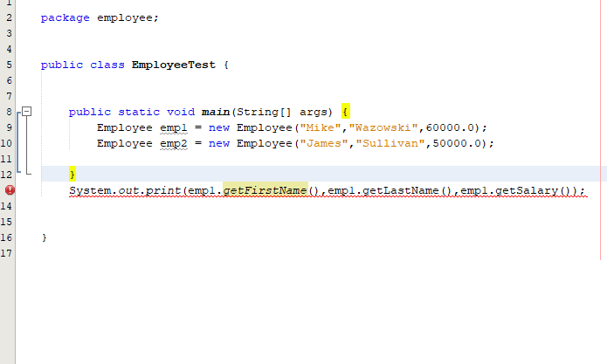Click the getLastName method call
The height and width of the screenshot is (364, 607).
tap(401, 190)
